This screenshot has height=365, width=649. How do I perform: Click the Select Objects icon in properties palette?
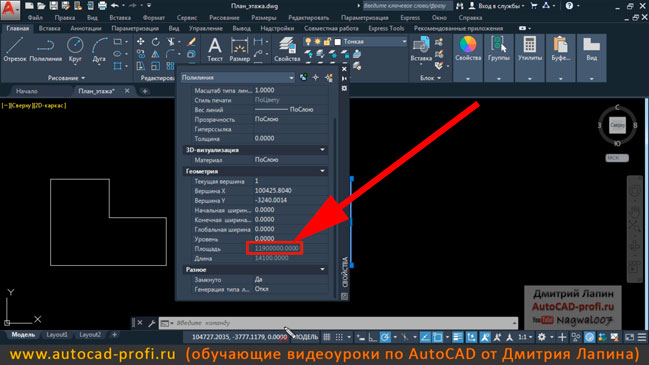[316, 77]
